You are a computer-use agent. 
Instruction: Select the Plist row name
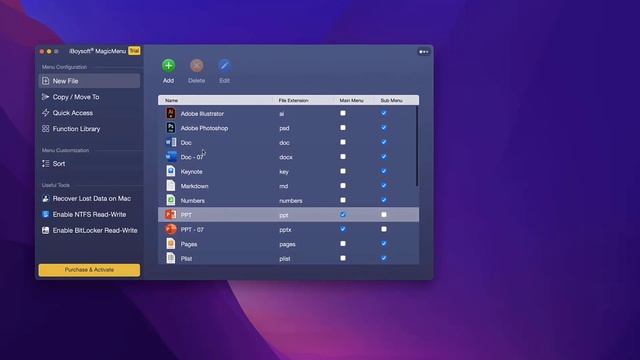(x=187, y=259)
